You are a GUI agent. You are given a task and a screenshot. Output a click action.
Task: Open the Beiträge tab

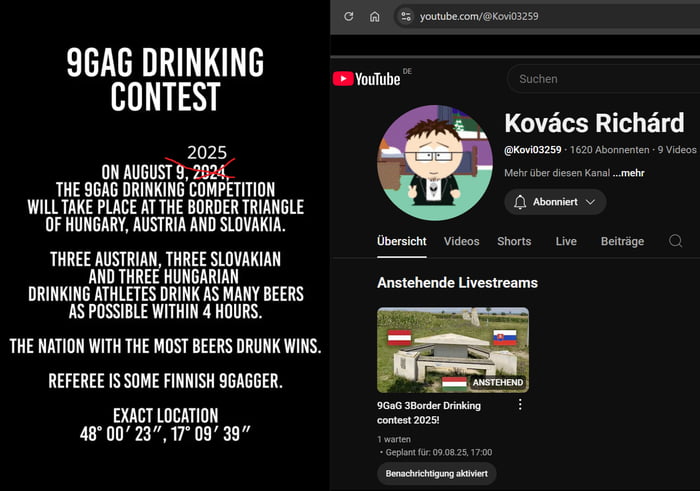(622, 241)
